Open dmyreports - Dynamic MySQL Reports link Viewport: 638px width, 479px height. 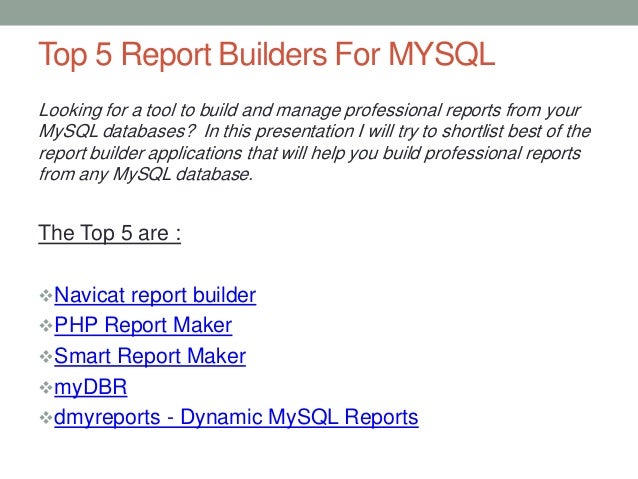click(236, 417)
